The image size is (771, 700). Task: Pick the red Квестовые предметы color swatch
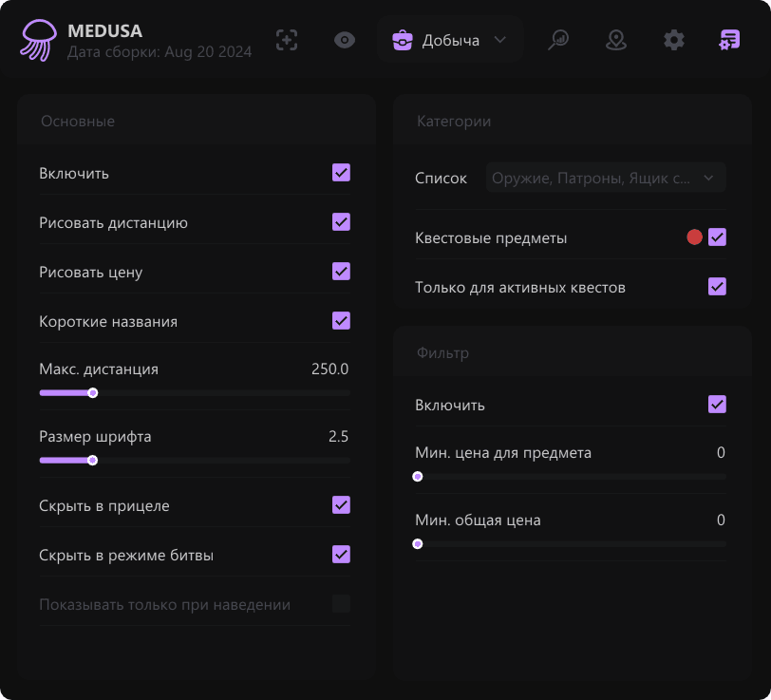694,237
